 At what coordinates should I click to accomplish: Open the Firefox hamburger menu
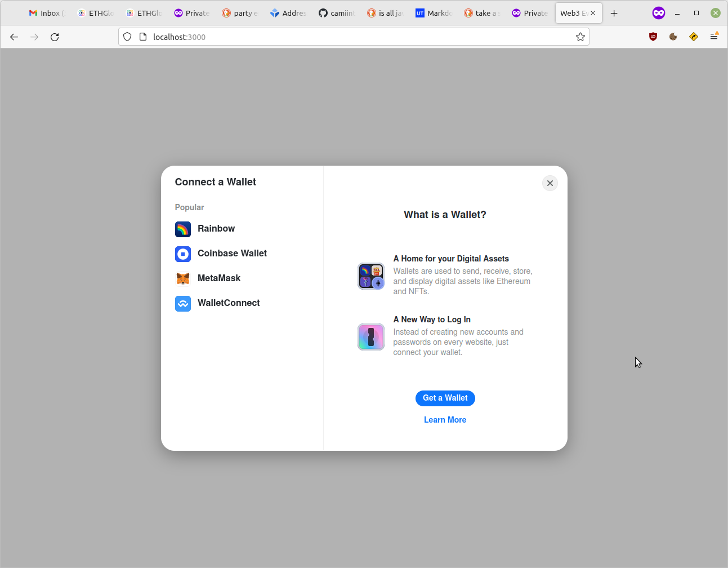[714, 37]
